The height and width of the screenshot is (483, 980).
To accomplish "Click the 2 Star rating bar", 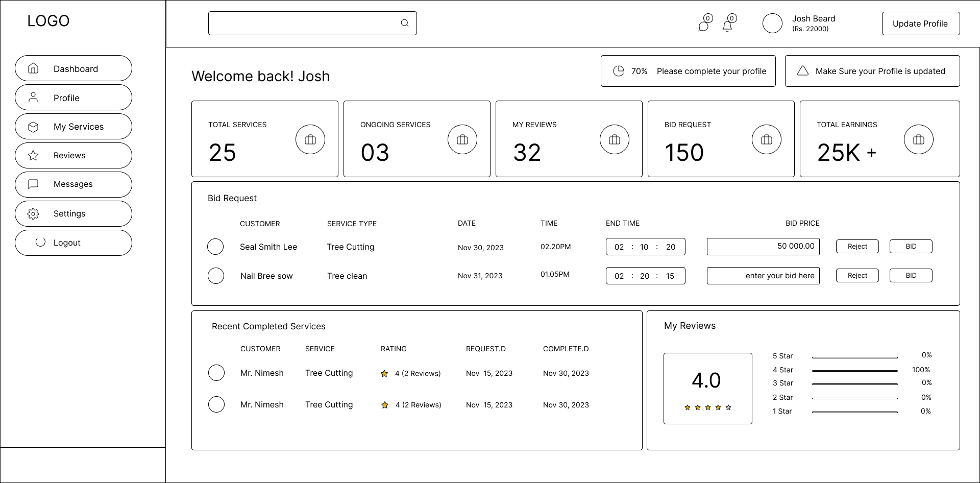I will [x=855, y=398].
